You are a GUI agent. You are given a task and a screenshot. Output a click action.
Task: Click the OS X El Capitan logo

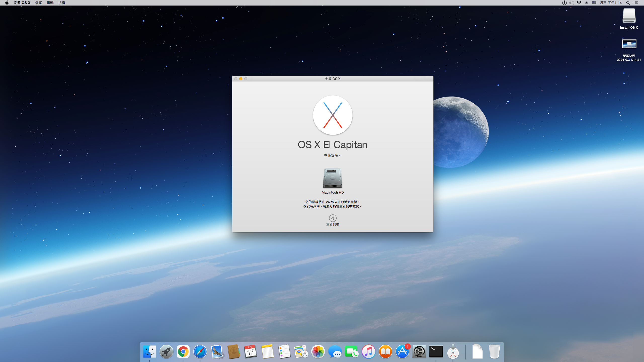coord(333,115)
